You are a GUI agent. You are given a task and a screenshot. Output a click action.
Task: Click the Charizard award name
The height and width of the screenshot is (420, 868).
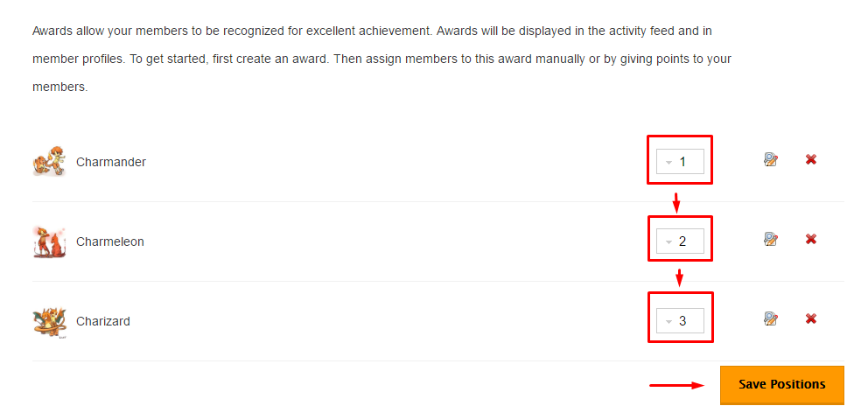pyautogui.click(x=103, y=321)
